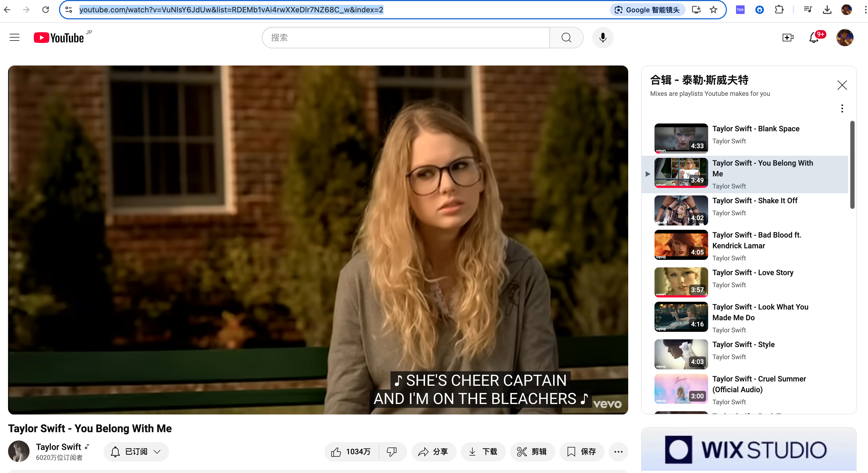The width and height of the screenshot is (868, 473).
Task: Play Shake It Off thumbnail
Action: [681, 210]
